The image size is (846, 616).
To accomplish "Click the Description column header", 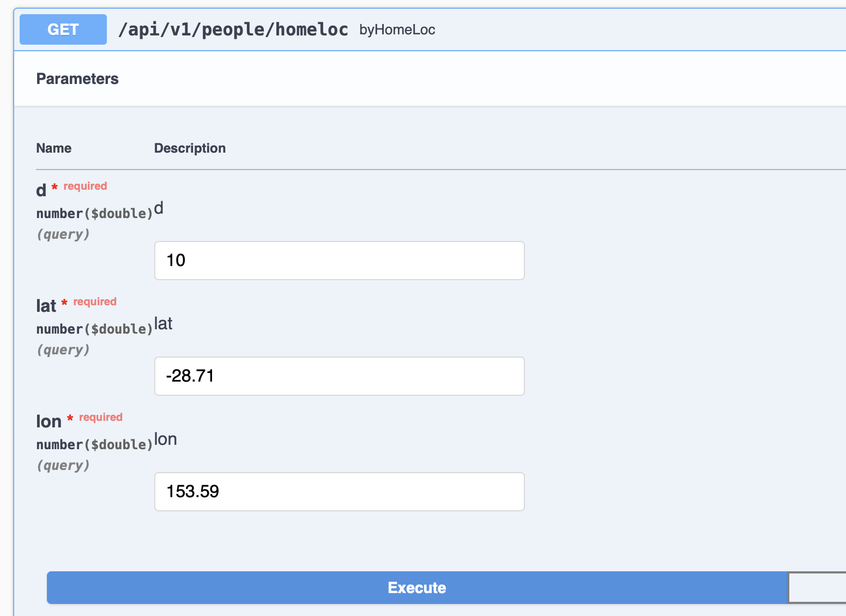I will (190, 148).
